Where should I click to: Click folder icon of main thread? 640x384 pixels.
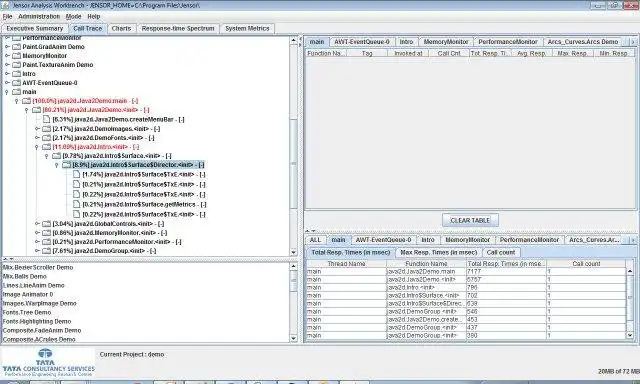[x=16, y=91]
